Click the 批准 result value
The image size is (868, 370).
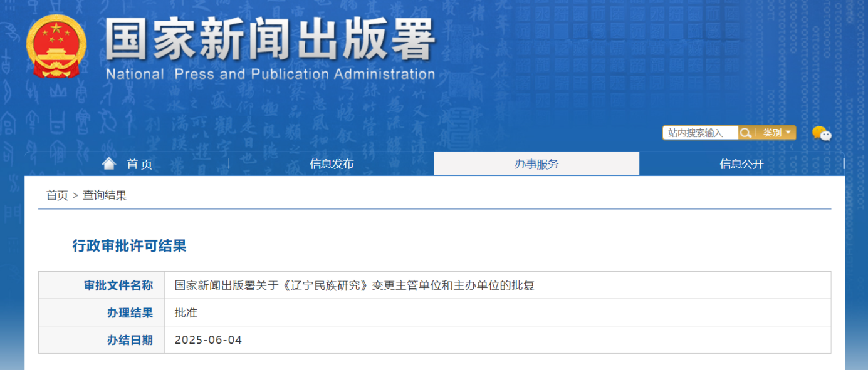pos(186,313)
